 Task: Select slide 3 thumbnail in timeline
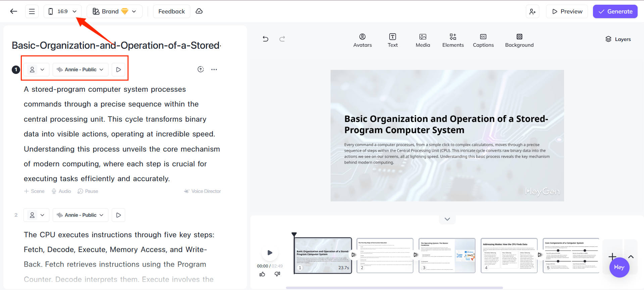pos(447,256)
